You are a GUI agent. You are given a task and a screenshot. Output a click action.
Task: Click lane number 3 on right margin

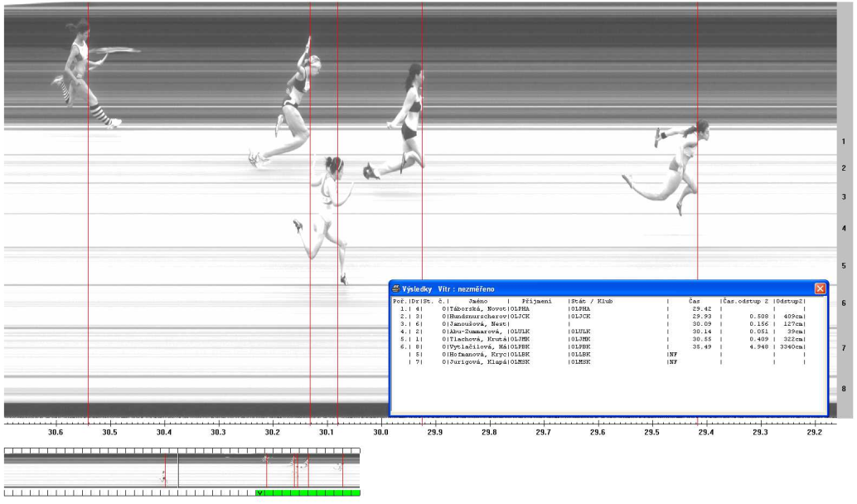pos(844,197)
